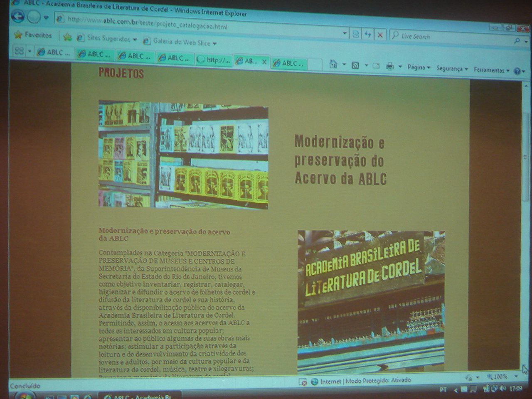
Task: Expand the Print options dropdown arrow
Action: [x=400, y=66]
